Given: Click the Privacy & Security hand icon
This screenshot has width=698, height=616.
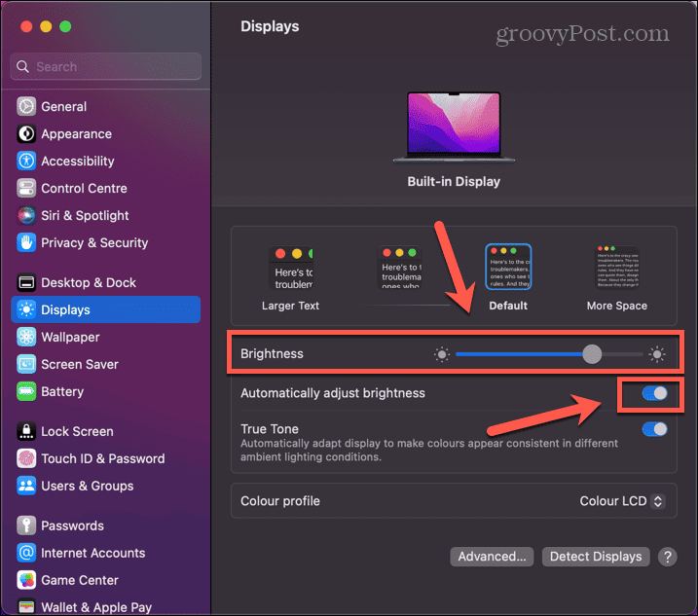Looking at the screenshot, I should click(26, 242).
